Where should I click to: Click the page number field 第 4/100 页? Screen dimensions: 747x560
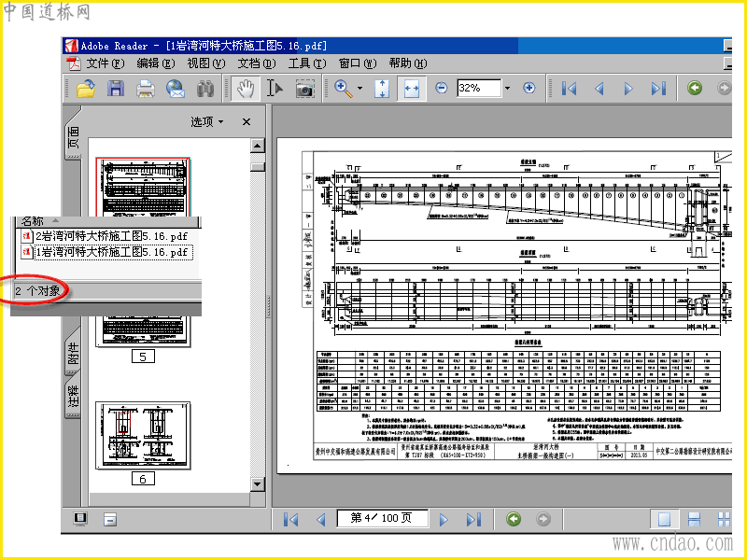point(382,518)
